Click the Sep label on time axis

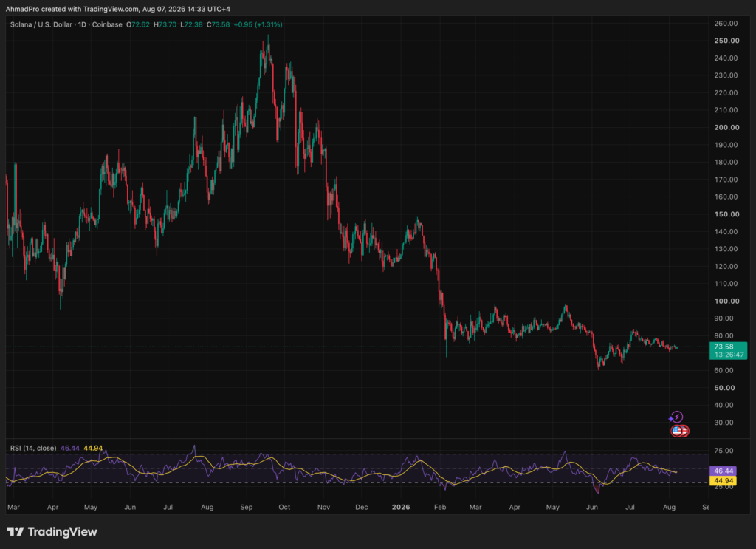[x=246, y=507]
